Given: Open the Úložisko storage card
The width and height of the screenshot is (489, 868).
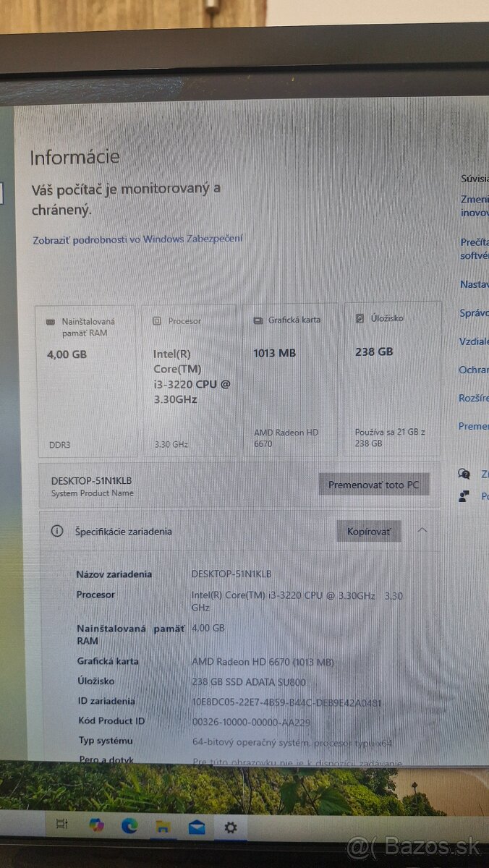Looking at the screenshot, I should [392, 380].
